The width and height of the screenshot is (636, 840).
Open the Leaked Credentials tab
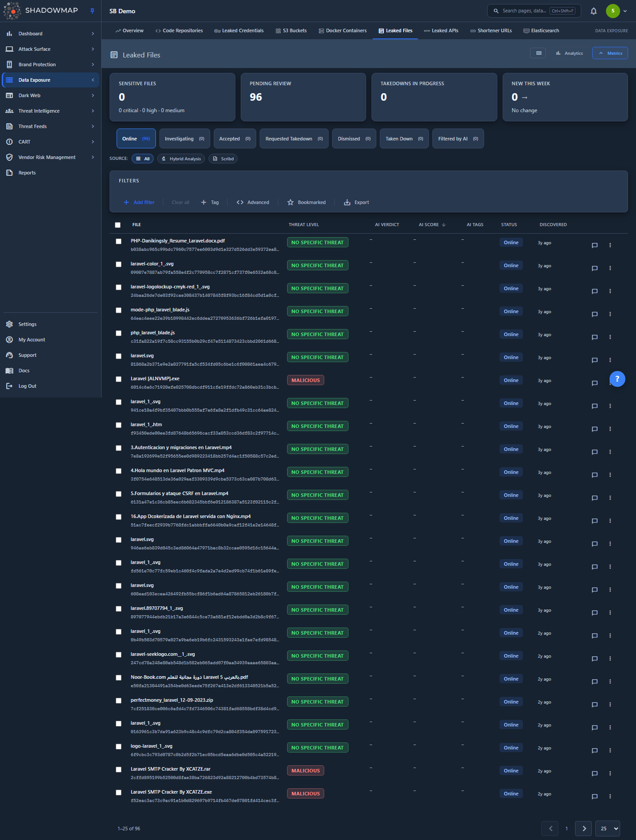tap(239, 30)
